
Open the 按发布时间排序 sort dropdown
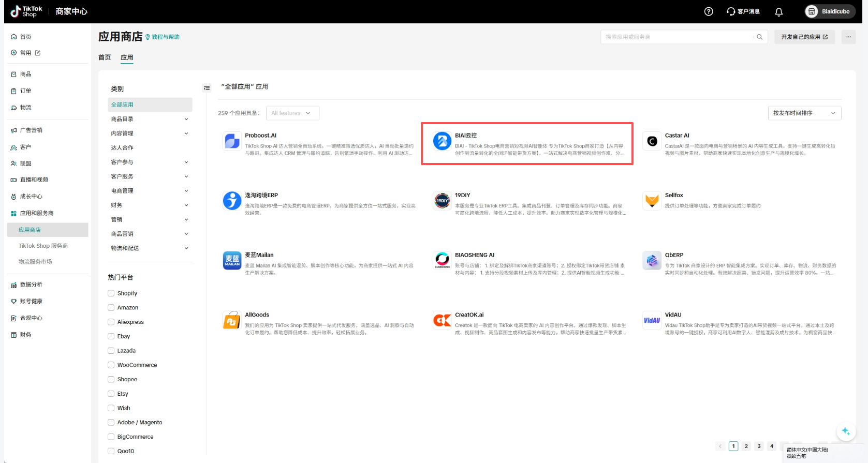pos(804,113)
